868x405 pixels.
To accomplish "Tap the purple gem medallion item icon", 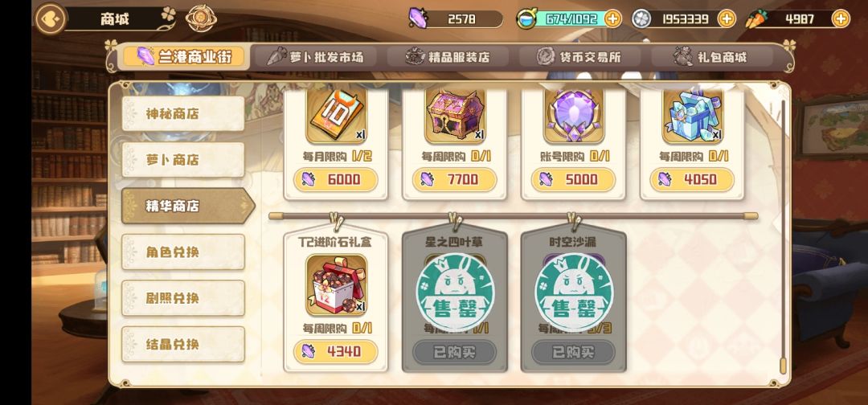I will click(574, 114).
